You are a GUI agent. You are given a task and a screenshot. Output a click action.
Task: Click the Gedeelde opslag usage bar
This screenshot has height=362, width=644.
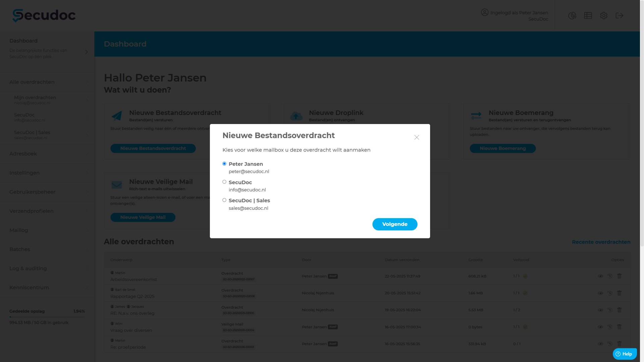click(x=47, y=317)
